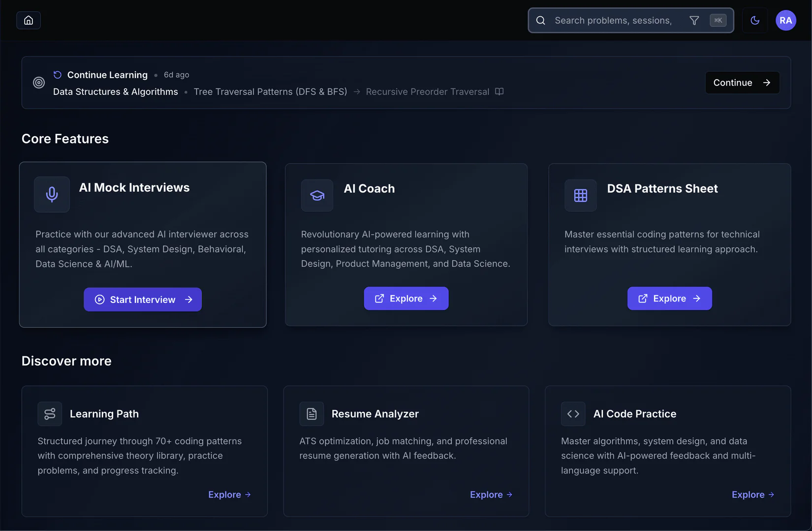Click the grid icon for DSA Patterns Sheet
This screenshot has width=812, height=531.
[x=580, y=195]
